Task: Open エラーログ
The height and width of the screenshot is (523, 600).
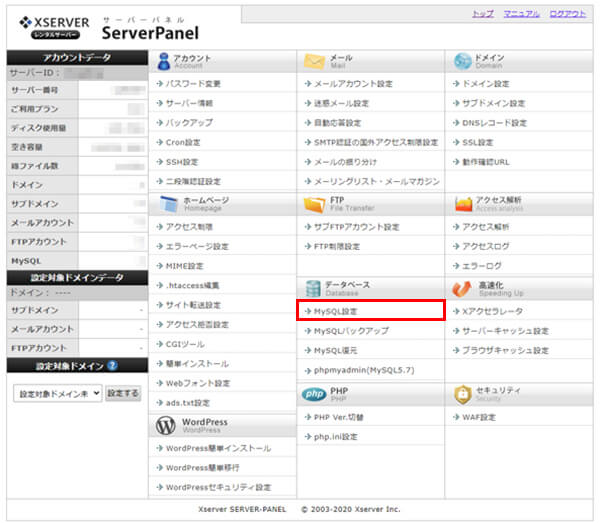Action: 482,266
